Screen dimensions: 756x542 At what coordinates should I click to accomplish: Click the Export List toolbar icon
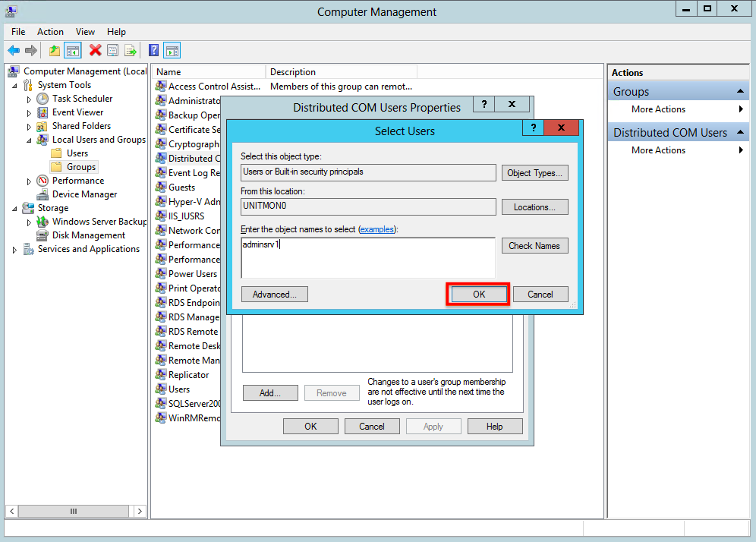point(131,50)
